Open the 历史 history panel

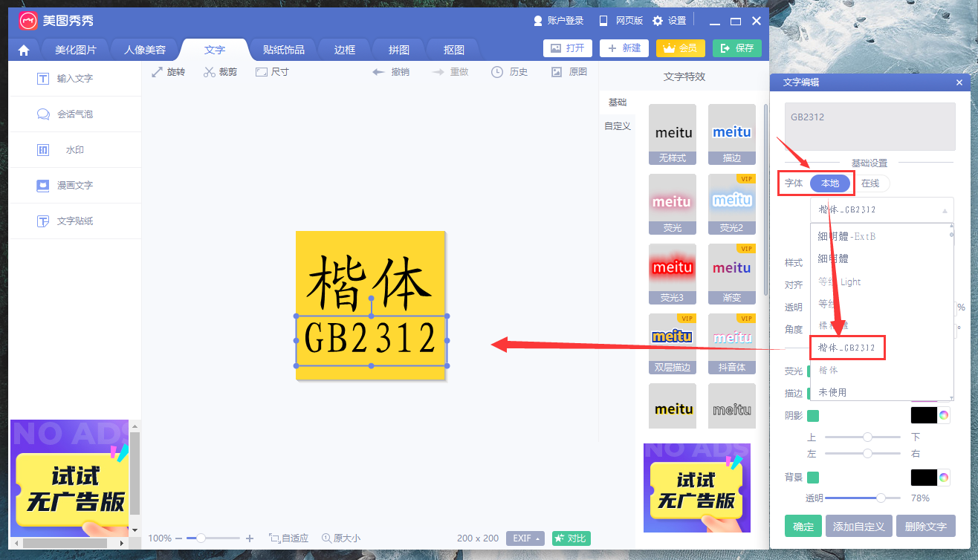pyautogui.click(x=509, y=72)
